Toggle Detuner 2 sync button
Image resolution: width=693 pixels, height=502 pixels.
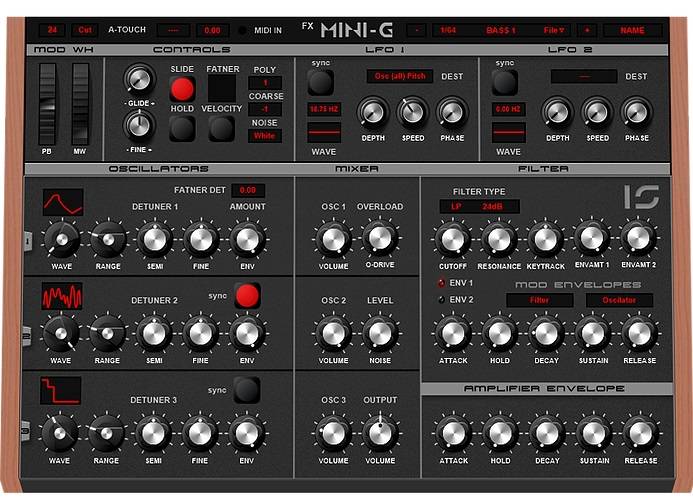click(x=247, y=296)
